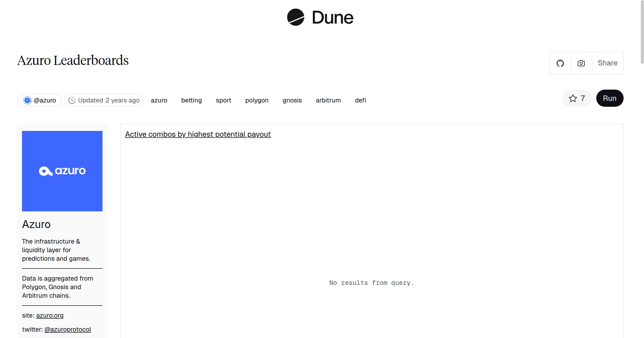This screenshot has height=338, width=644.
Task: Select the arbitrum tag
Action: pos(328,100)
